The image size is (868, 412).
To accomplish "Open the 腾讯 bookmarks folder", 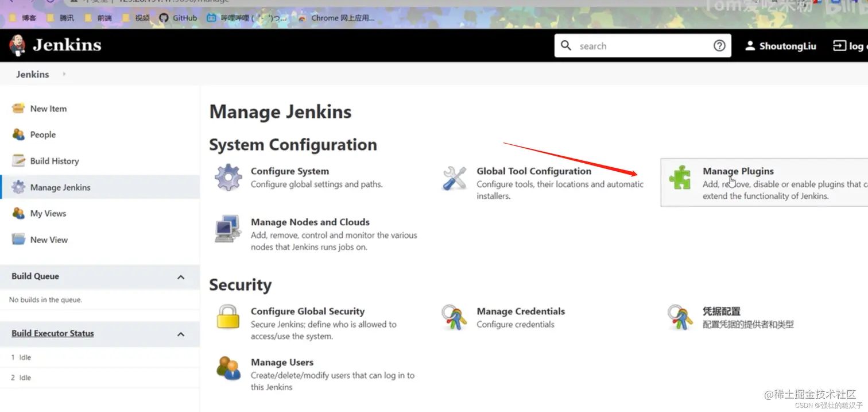I will coord(60,18).
